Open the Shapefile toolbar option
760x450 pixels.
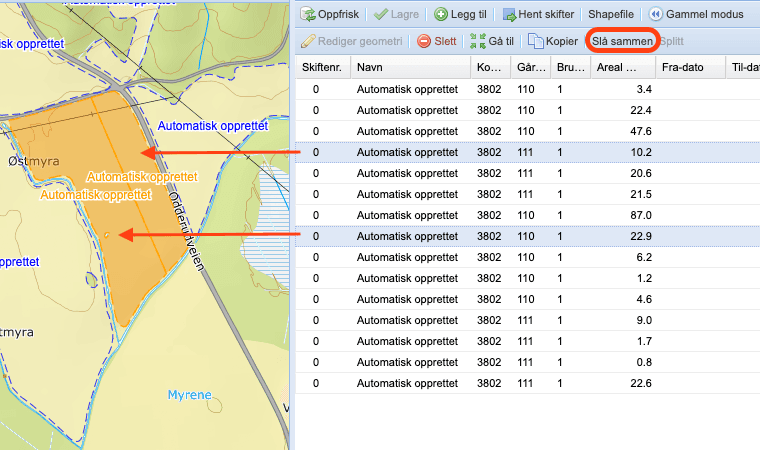(611, 15)
